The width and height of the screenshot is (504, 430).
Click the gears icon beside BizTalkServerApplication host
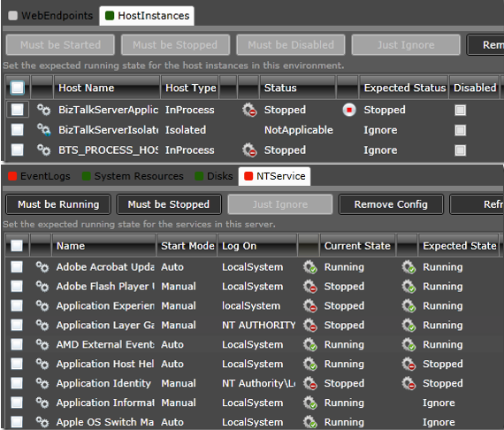click(43, 110)
